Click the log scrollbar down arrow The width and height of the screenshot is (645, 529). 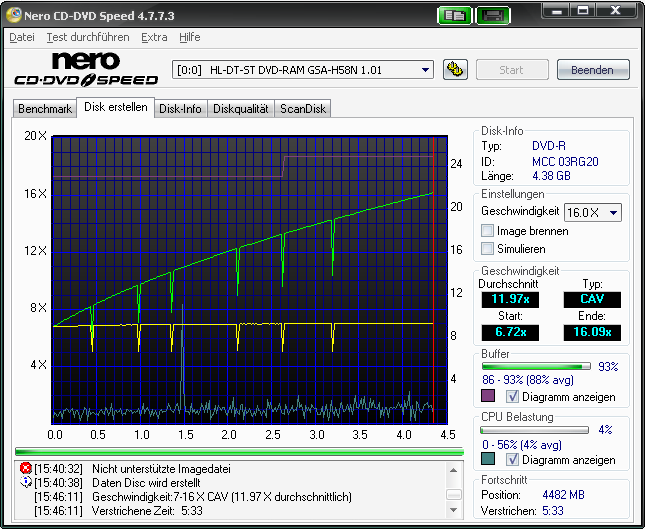453,510
